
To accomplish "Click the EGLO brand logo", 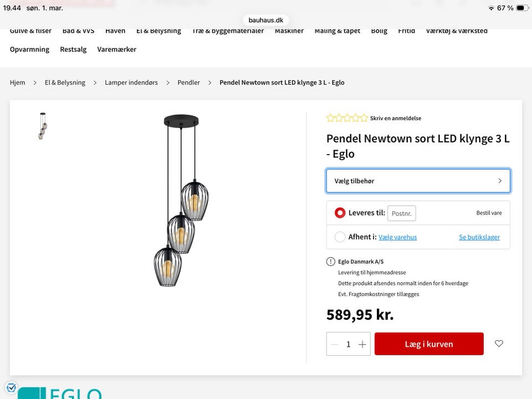I will (61, 393).
